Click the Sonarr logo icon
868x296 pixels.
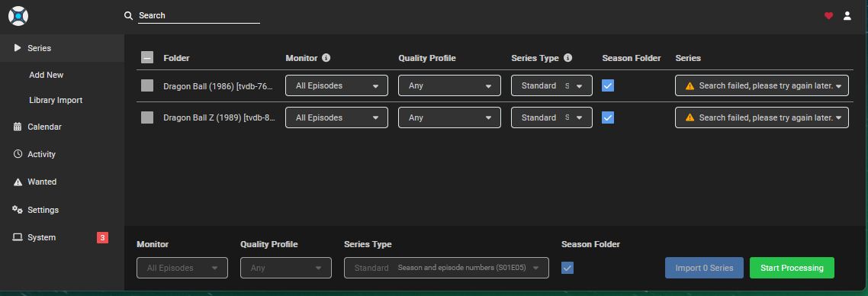pos(18,16)
